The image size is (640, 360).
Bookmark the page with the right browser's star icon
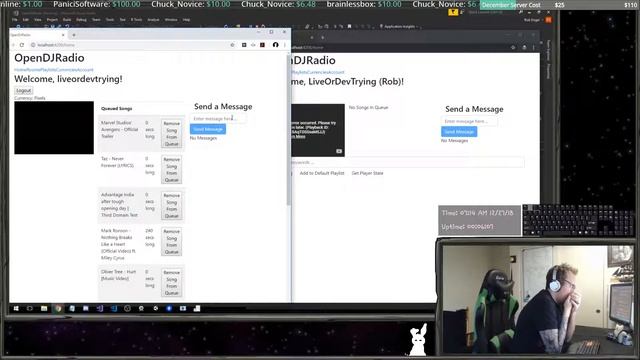coord(513,47)
